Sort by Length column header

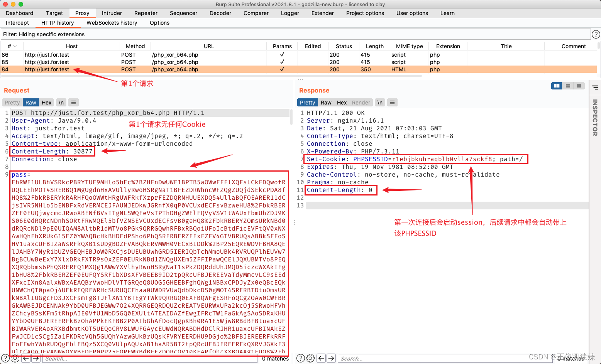coord(375,46)
